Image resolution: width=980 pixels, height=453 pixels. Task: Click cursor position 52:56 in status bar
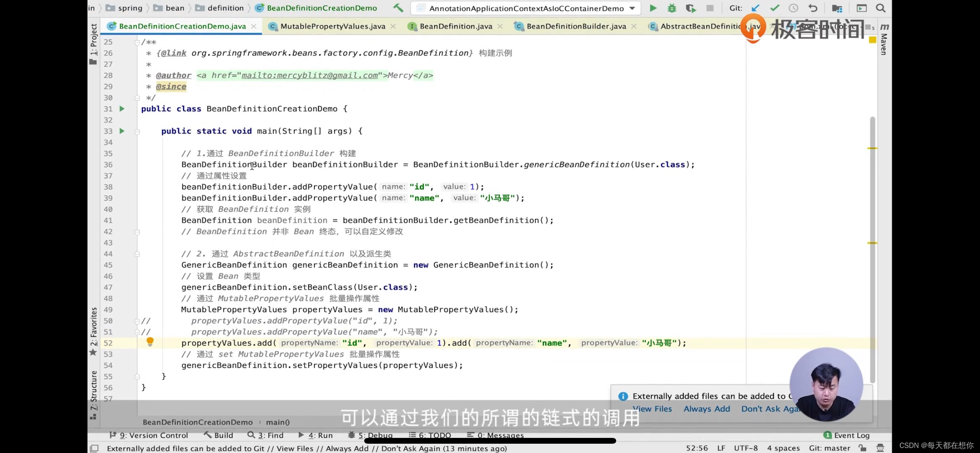tap(697, 448)
